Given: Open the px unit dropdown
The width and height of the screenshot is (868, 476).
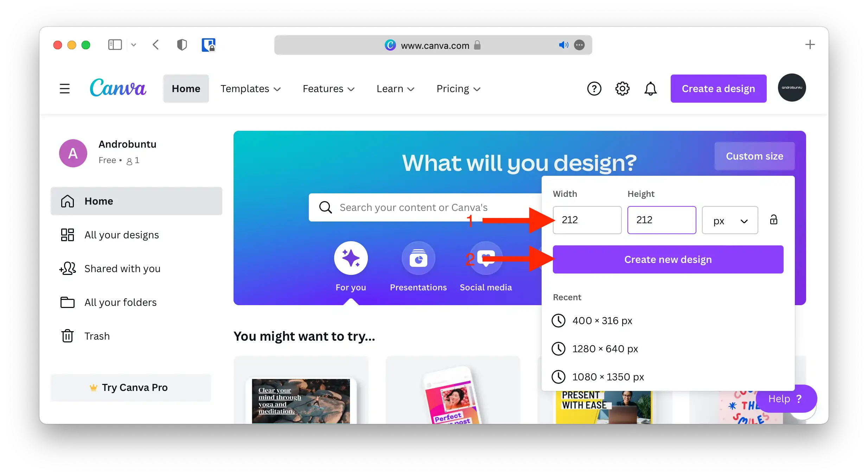Looking at the screenshot, I should 730,220.
